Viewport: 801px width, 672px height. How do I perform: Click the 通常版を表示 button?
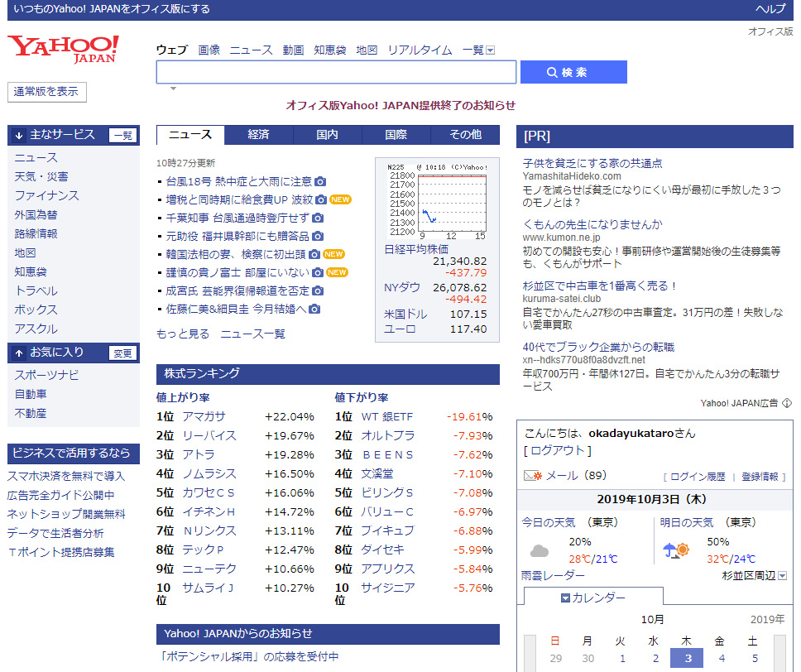tap(46, 92)
